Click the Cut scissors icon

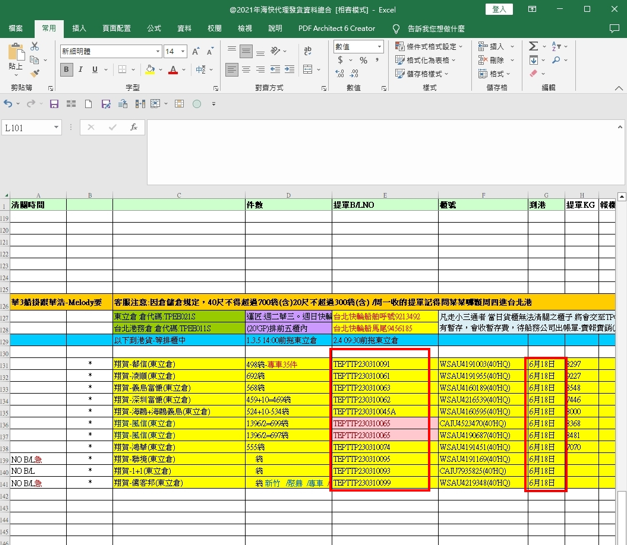click(x=34, y=46)
